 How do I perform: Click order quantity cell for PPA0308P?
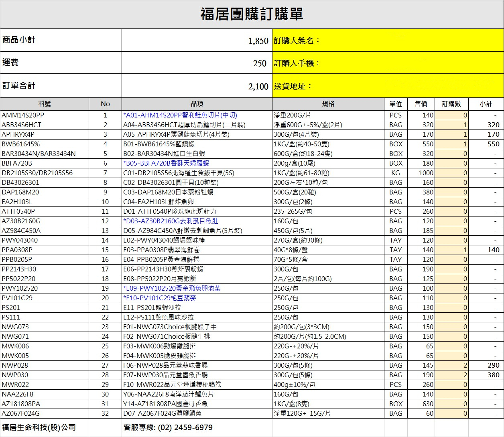point(451,250)
